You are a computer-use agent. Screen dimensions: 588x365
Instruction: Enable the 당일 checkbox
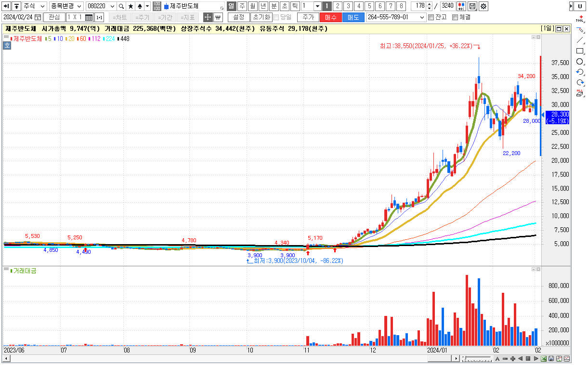click(x=276, y=17)
